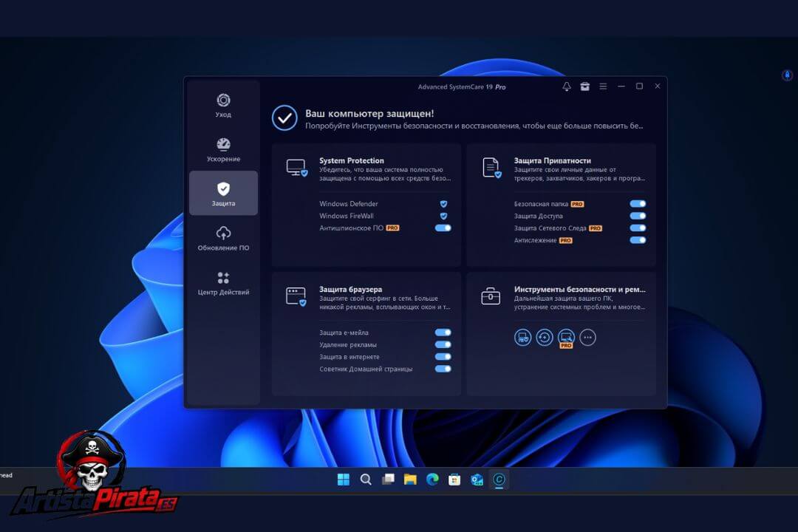Click the Защита Приватности document icon
The image size is (798, 532).
[x=491, y=168]
